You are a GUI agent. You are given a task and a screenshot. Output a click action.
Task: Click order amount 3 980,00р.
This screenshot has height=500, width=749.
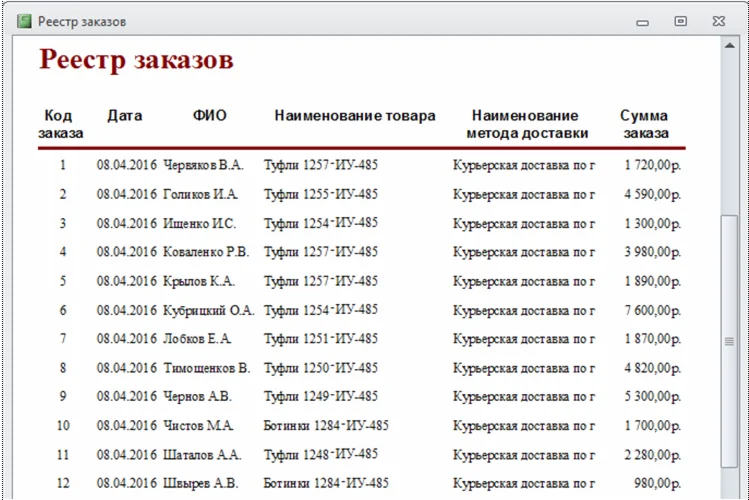pyautogui.click(x=653, y=252)
